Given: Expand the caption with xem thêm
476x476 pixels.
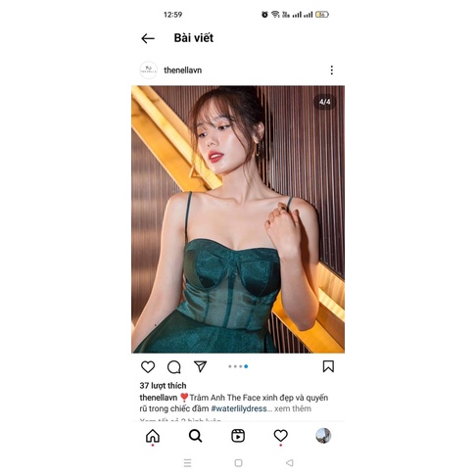Looking at the screenshot, I should point(293,408).
